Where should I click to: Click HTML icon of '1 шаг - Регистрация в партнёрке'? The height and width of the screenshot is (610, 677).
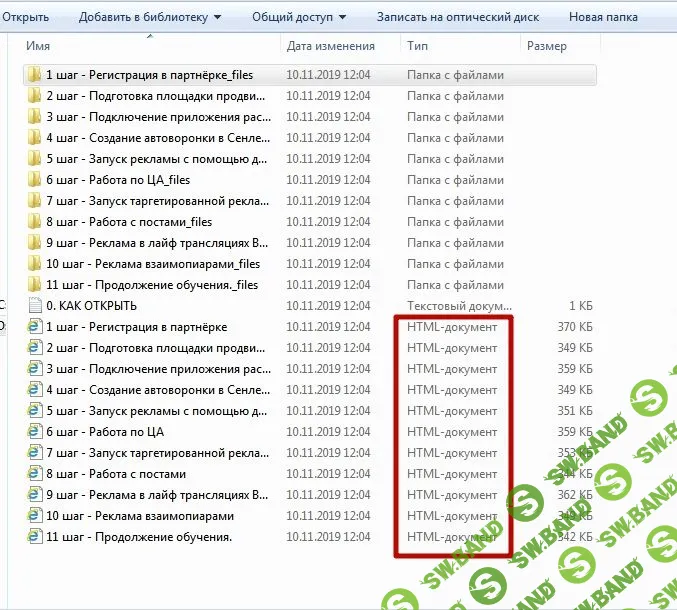click(x=34, y=327)
